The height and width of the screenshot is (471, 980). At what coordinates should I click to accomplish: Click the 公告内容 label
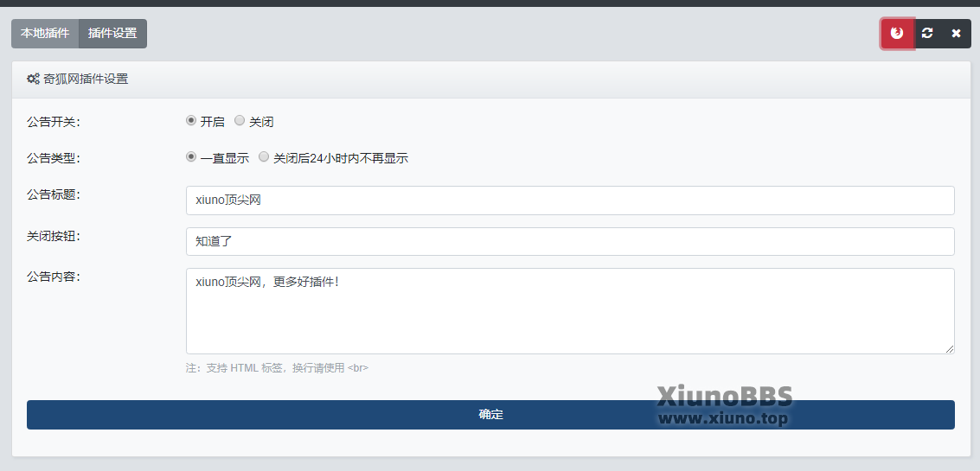(53, 277)
